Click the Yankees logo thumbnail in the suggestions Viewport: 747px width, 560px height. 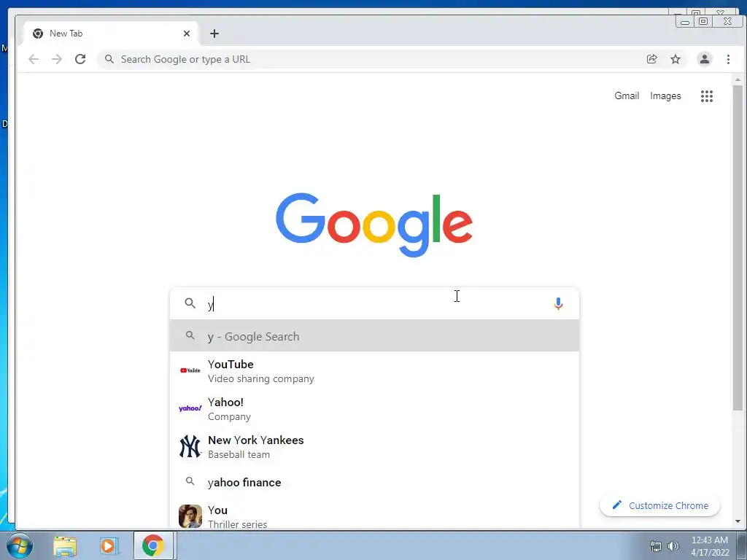[190, 446]
